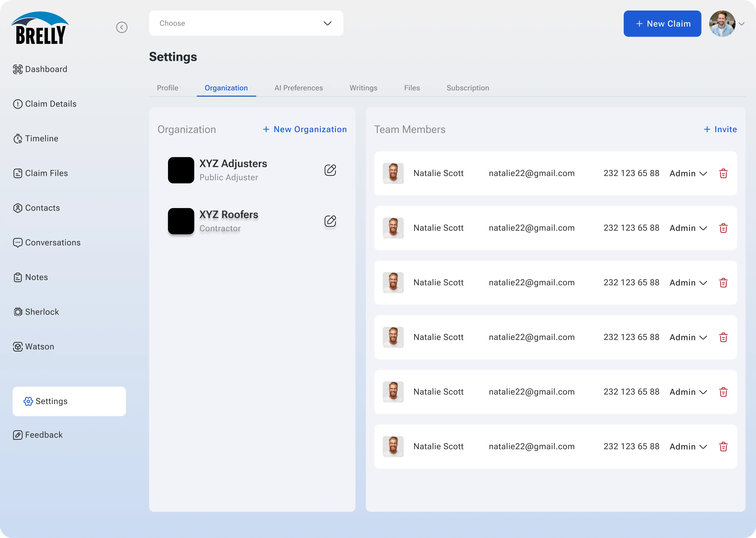Delete the last team member row
This screenshot has height=538, width=756.
pos(723,447)
